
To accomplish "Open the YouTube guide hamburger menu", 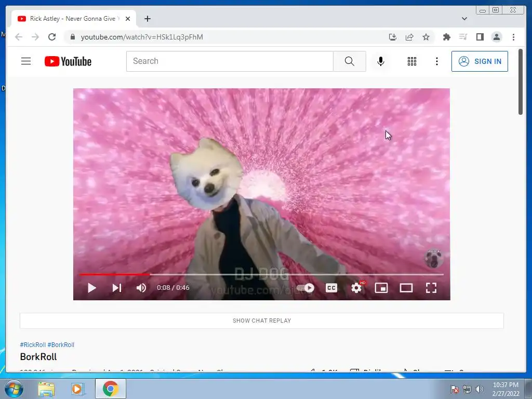I will (x=26, y=61).
